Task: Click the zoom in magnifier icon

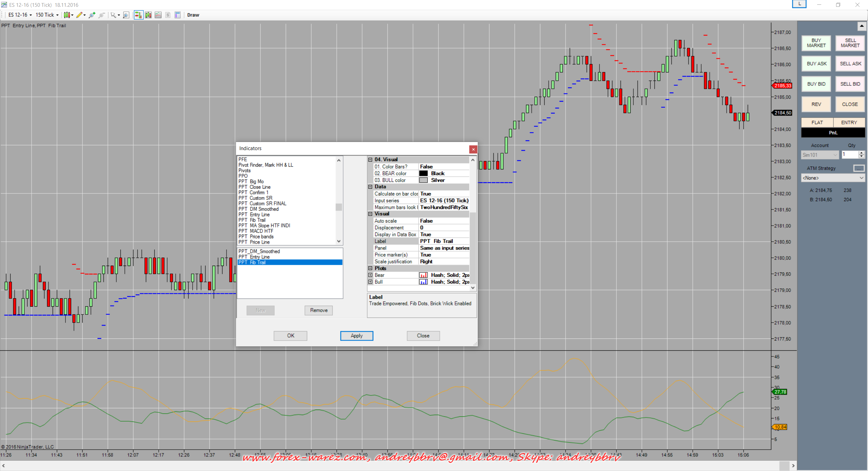Action: click(x=92, y=15)
